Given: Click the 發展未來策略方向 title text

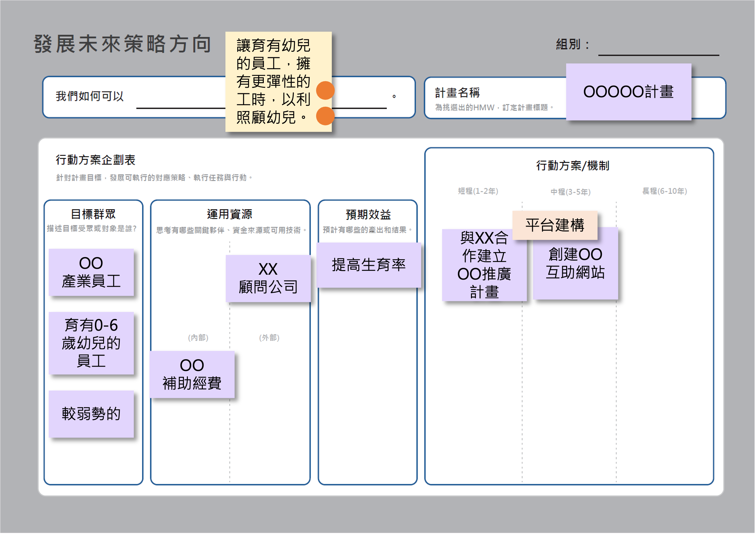Looking at the screenshot, I should (x=122, y=44).
